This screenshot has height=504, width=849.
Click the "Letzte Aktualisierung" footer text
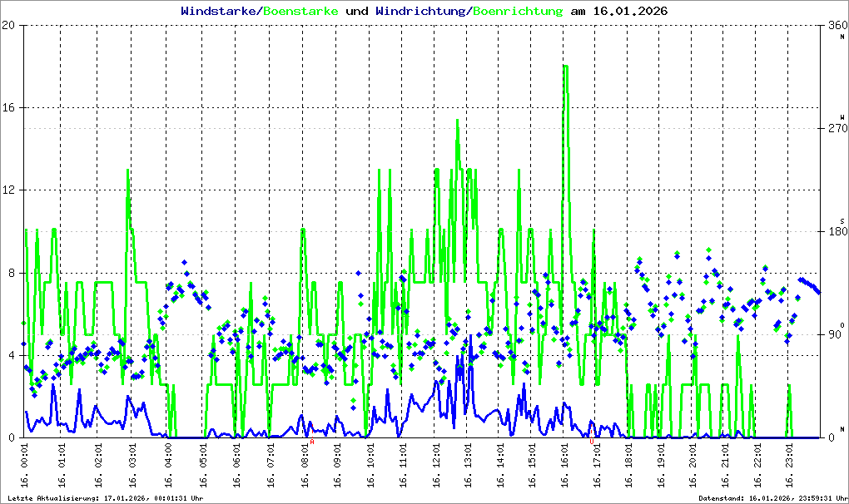(106, 498)
